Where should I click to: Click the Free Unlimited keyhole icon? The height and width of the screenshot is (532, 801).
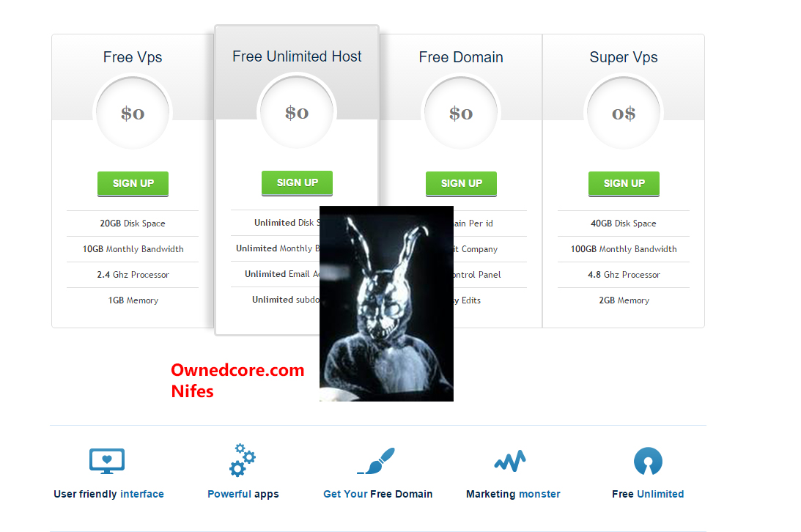648,461
